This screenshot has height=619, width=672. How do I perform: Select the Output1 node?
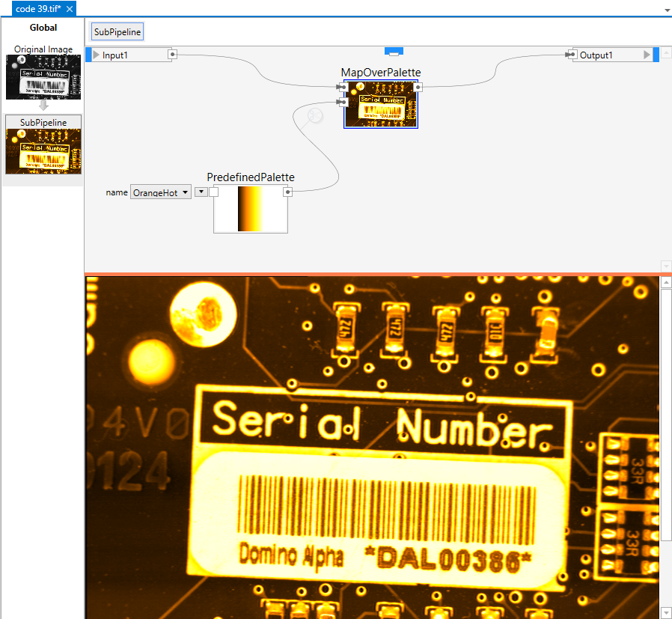612,55
